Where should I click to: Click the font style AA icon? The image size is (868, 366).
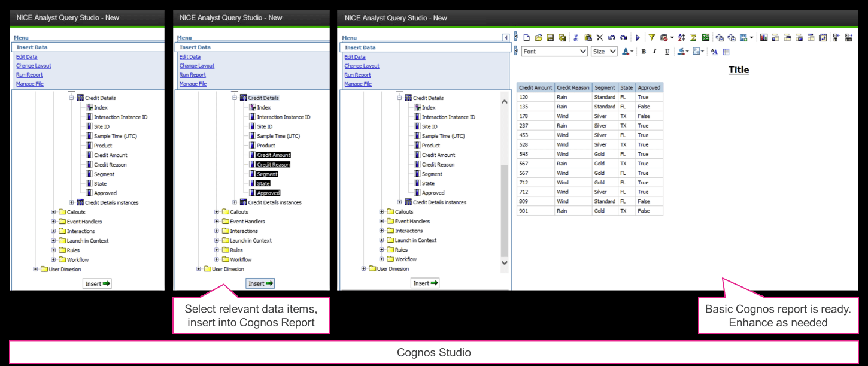(714, 52)
